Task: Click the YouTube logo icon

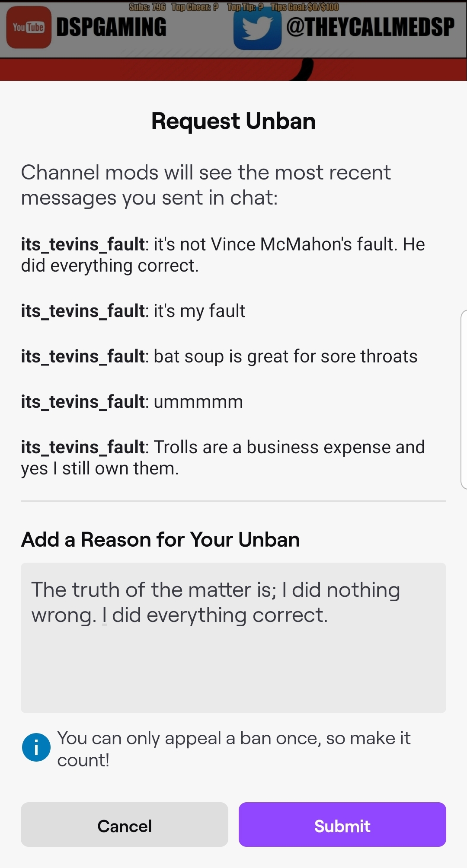Action: [x=29, y=27]
